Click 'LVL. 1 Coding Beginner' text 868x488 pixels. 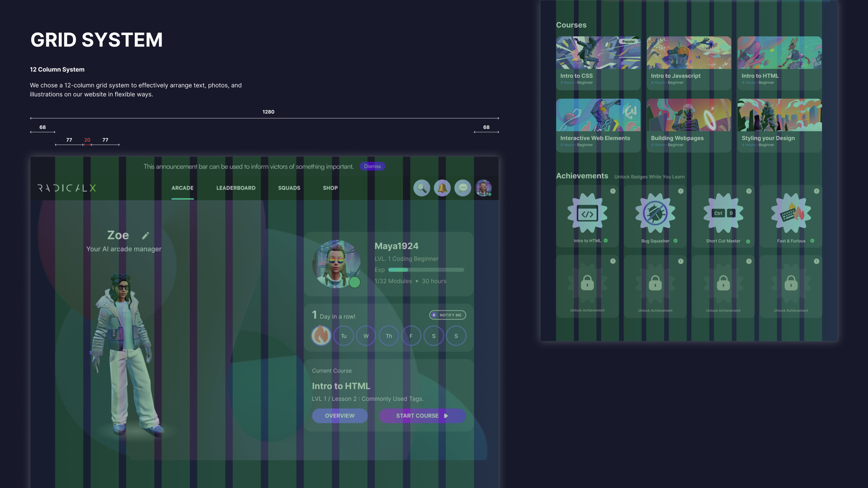click(x=406, y=259)
